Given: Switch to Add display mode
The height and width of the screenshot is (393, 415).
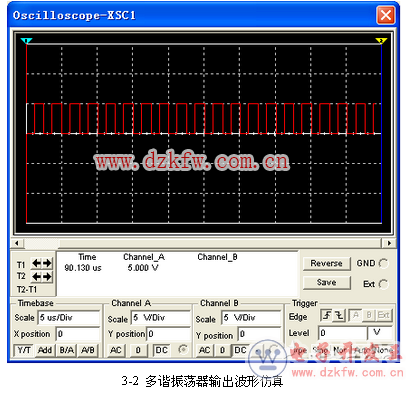Looking at the screenshot, I should pos(45,350).
